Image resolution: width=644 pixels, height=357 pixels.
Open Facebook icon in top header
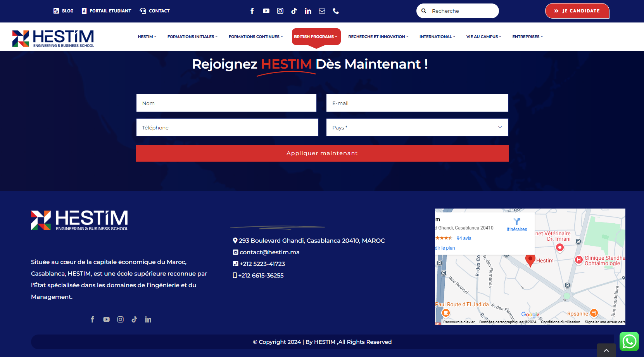tap(252, 11)
